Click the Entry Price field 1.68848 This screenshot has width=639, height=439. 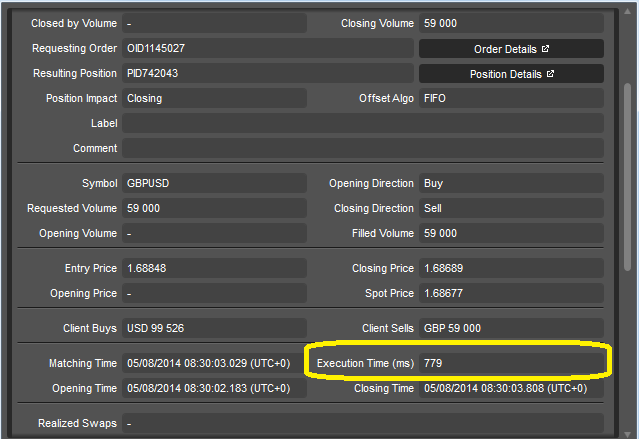pos(214,268)
